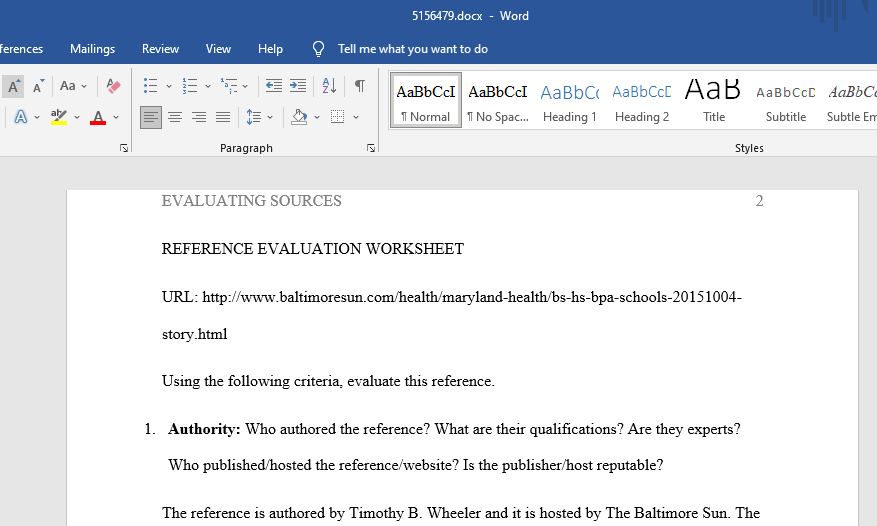
Task: Apply yellow text highlight color
Action: click(59, 117)
